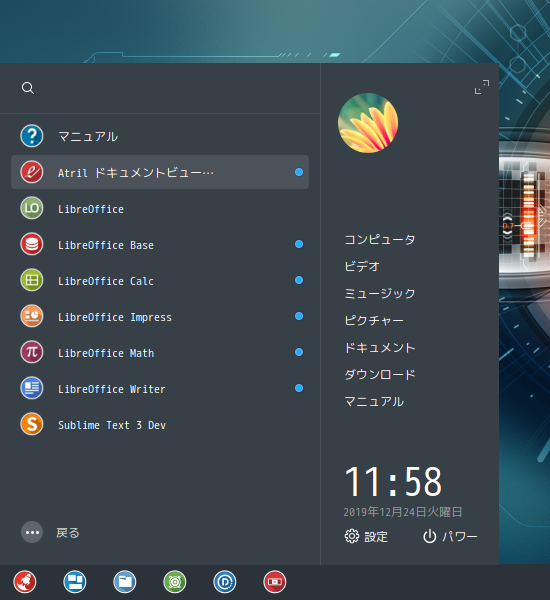Viewport: 550px width, 600px height.
Task: Click blue dot beside LibreOffice Writer
Action: (x=299, y=388)
